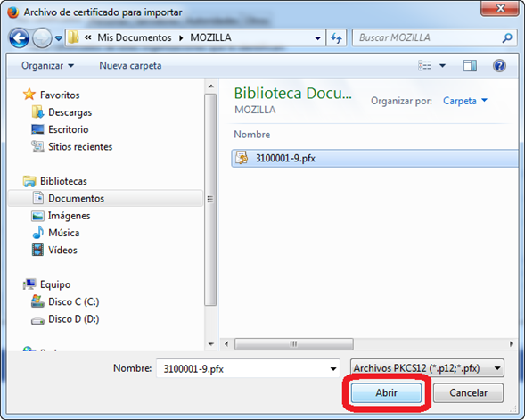
Task: Click the navigation pane scroll up arrow
Action: tap(210, 86)
